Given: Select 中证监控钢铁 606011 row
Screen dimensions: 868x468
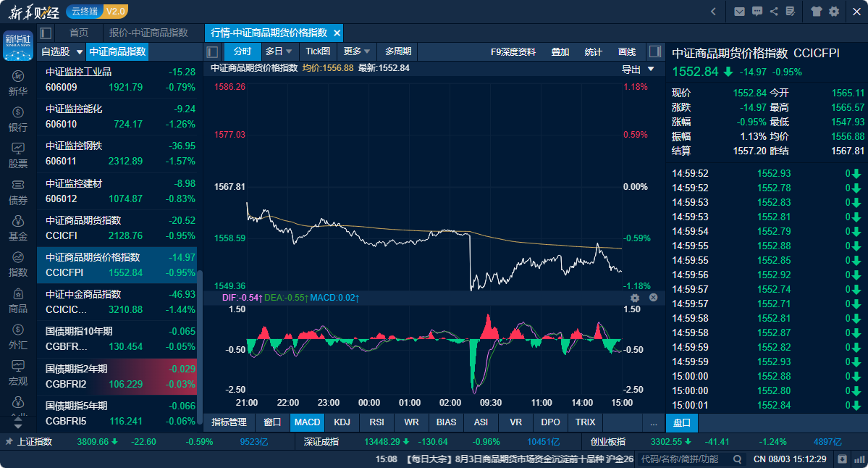Looking at the screenshot, I should 117,154.
